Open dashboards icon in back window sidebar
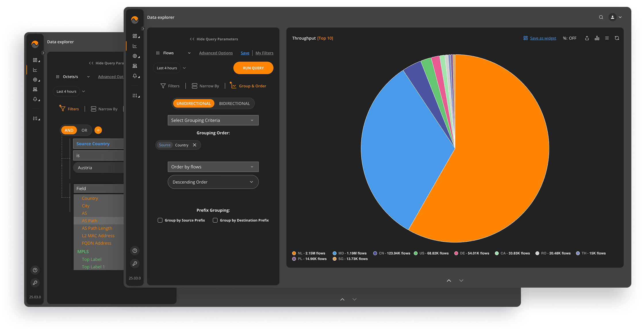The width and height of the screenshot is (644, 331). click(35, 60)
